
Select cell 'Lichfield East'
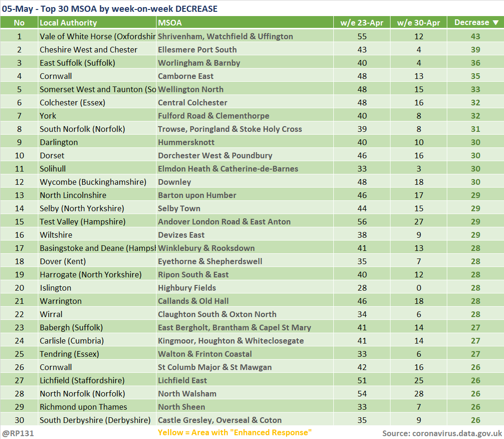point(244,380)
